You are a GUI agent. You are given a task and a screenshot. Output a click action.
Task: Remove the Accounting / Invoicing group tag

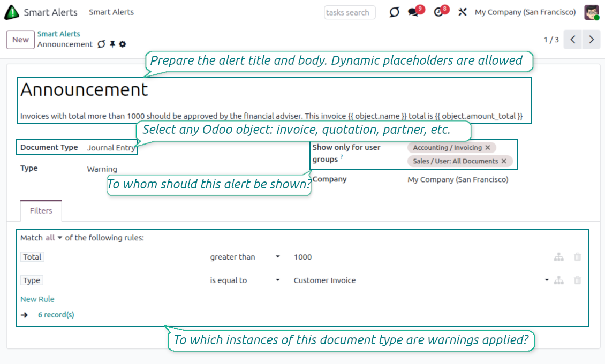pos(487,147)
